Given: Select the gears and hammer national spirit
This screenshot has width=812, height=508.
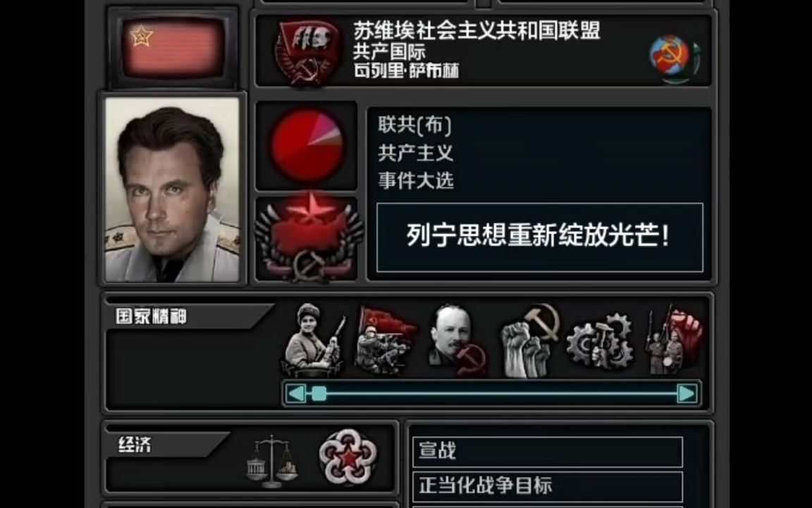Looking at the screenshot, I should [x=600, y=341].
